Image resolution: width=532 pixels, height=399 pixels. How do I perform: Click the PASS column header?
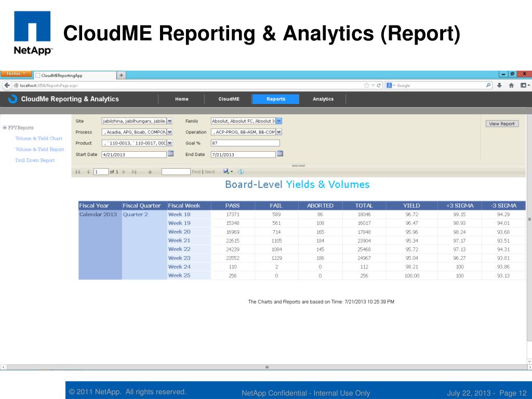tap(232, 206)
